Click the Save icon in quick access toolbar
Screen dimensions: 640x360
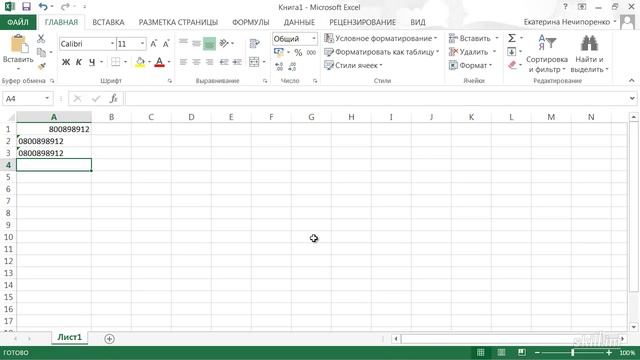click(27, 7)
